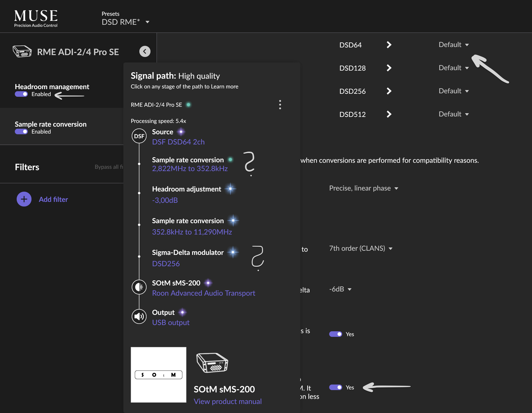Click the SOtM sMS-200 transport stage icon
532x413 pixels.
139,287
